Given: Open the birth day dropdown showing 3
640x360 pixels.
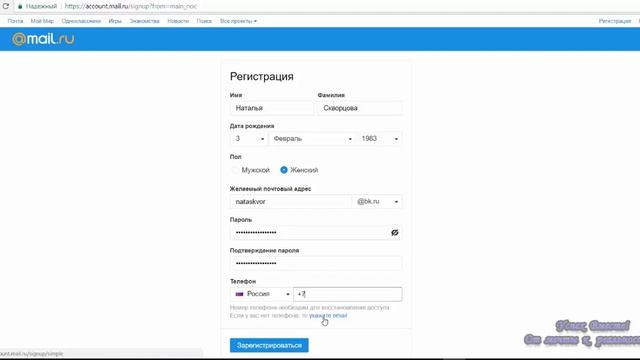Looking at the screenshot, I should (x=249, y=139).
